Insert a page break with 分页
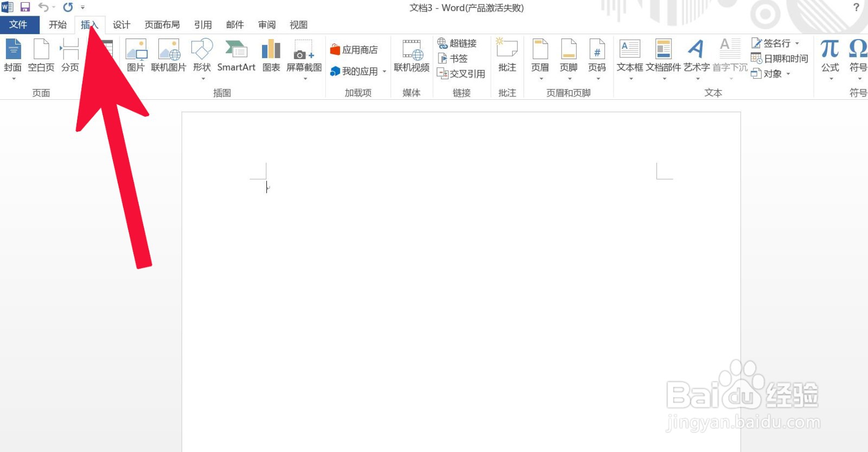Screen dimensions: 868x452 point(70,55)
